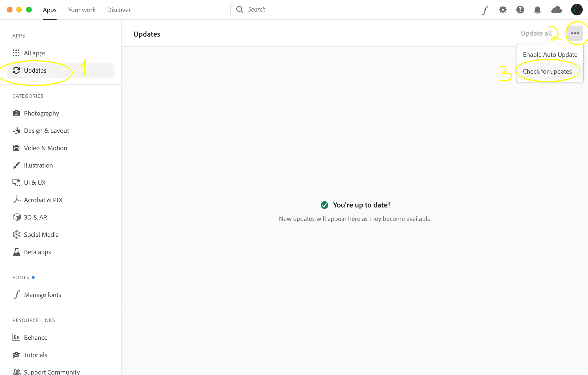Image resolution: width=588 pixels, height=375 pixels.
Task: Choose Check for updates option
Action: pyautogui.click(x=547, y=71)
